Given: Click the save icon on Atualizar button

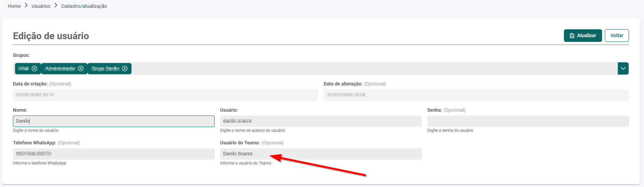Looking at the screenshot, I should [x=572, y=36].
